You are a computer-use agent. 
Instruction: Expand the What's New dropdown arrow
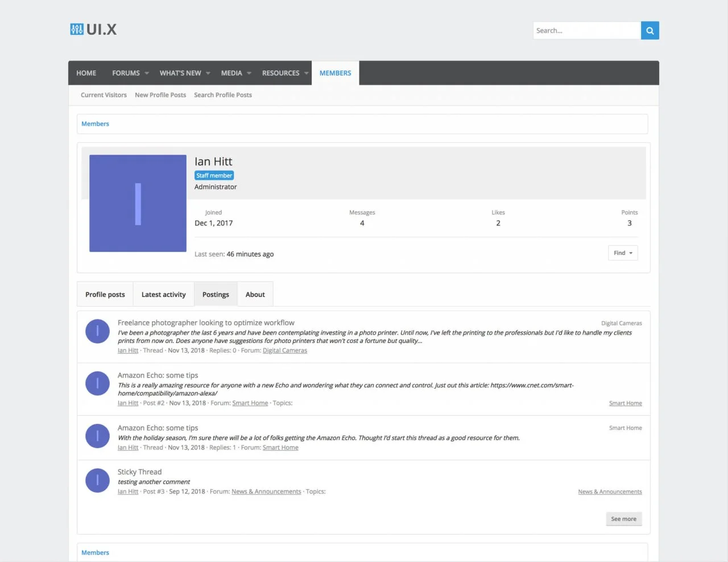tap(208, 73)
